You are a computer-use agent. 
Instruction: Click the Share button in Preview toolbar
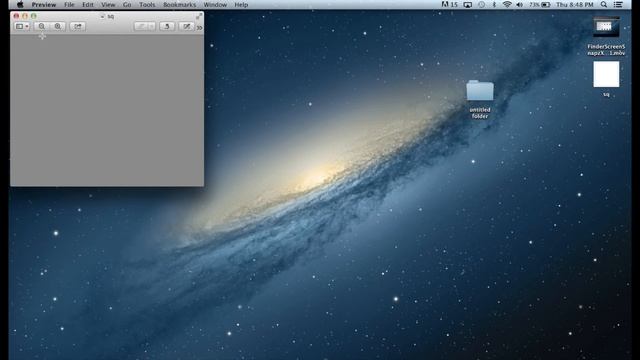(78, 27)
